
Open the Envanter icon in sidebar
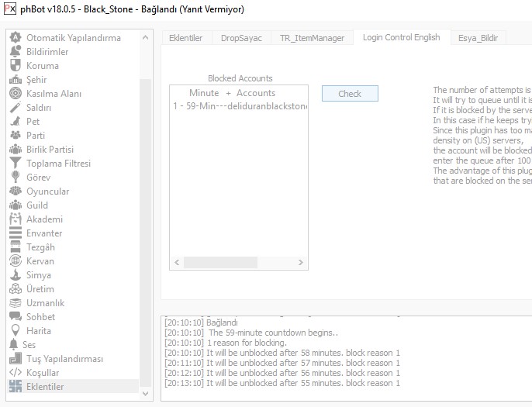[14, 233]
